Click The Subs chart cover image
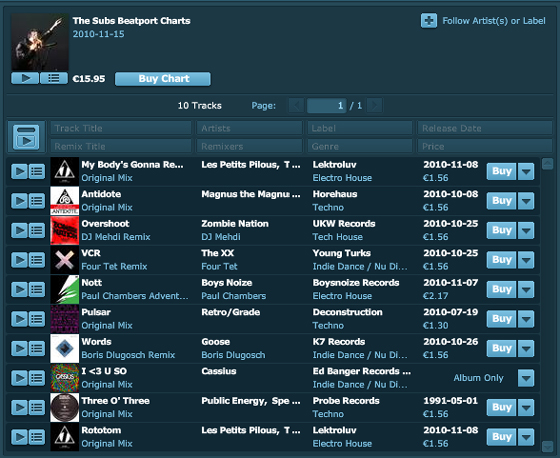Image resolution: width=560 pixels, height=458 pixels. (x=40, y=42)
